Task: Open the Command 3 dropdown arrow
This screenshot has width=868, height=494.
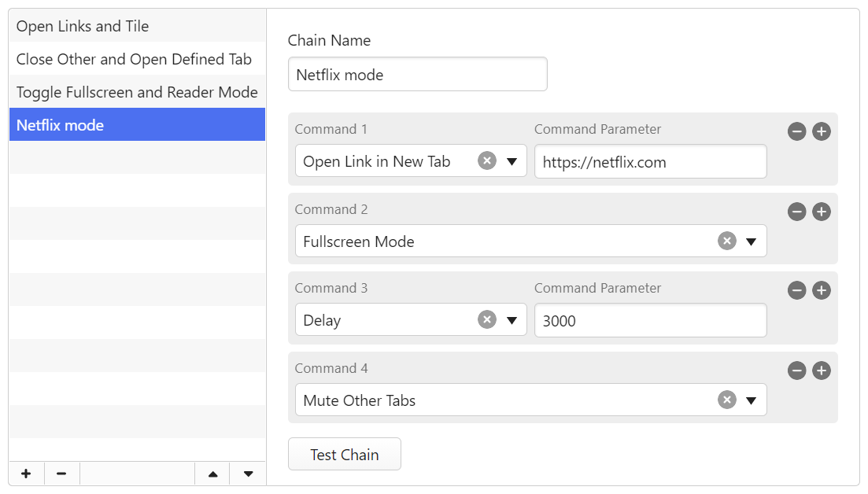Action: pyautogui.click(x=512, y=320)
